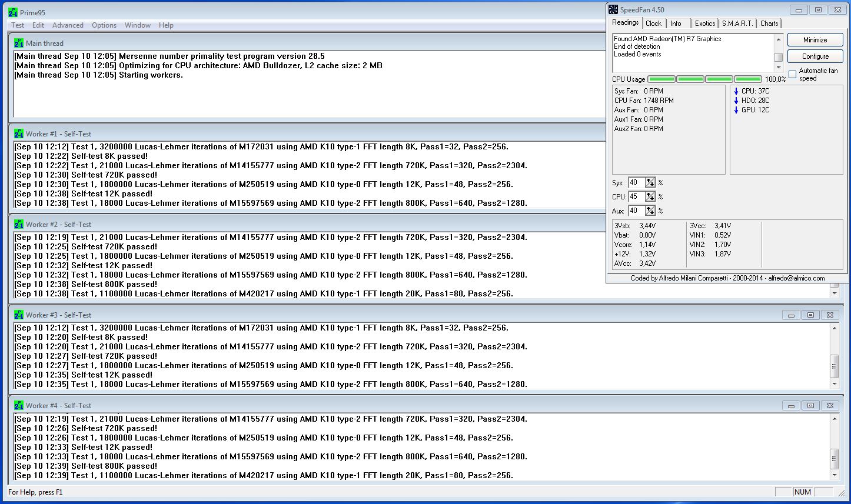Click 'Self-test 8K passed!' line in Worker #1

coord(81,156)
